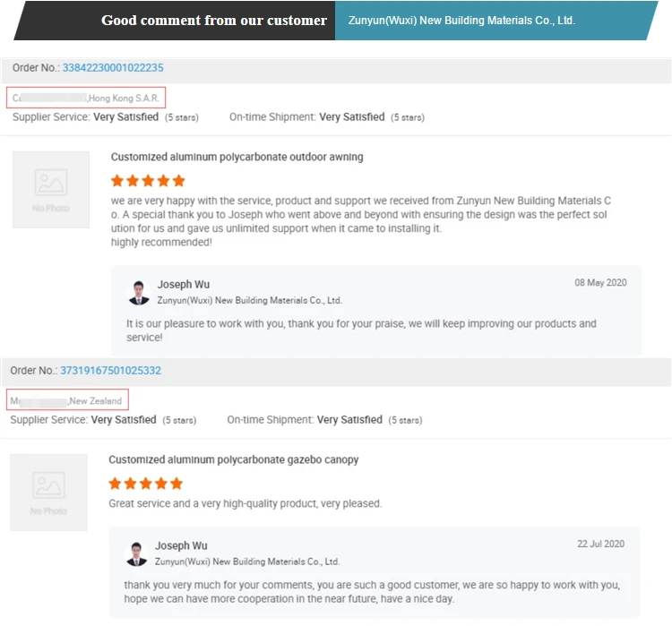Click the company name under first Joseph Wu reply
This screenshot has width=672, height=626.
[249, 300]
